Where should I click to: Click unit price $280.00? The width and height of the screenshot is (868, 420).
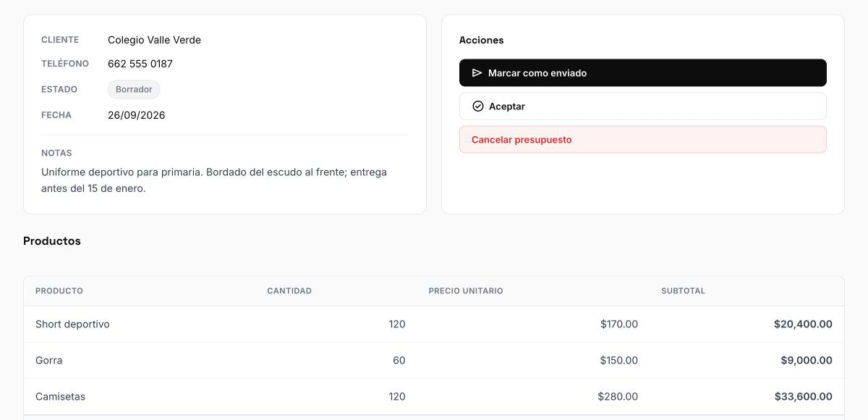coord(618,397)
